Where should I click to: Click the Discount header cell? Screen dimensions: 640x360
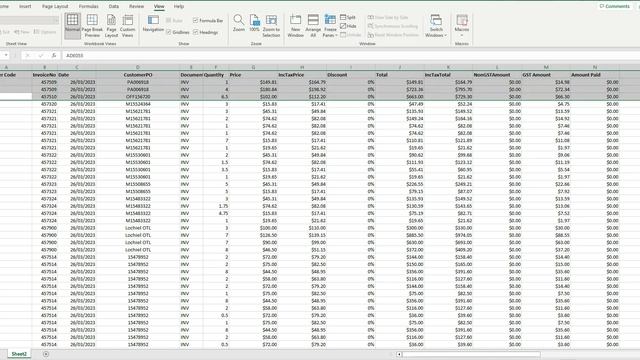tap(351, 75)
